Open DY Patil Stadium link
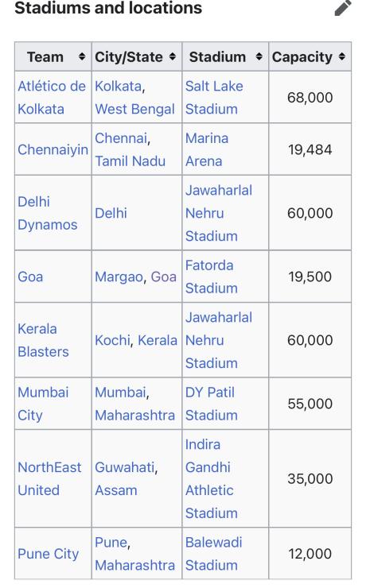The image size is (366, 588). tap(212, 404)
